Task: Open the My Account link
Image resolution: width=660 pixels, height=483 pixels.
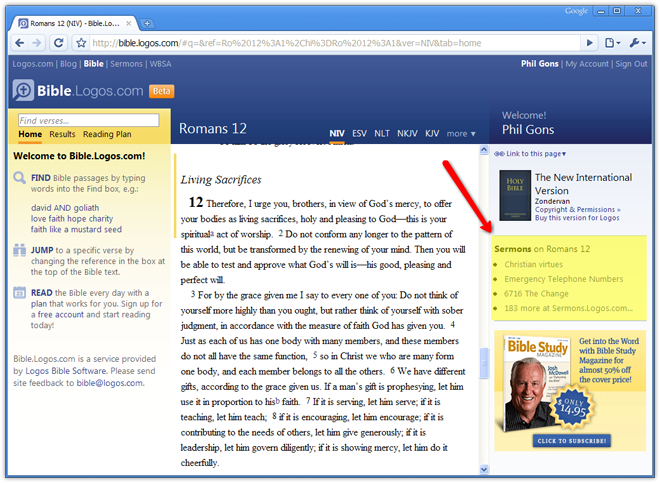Action: (x=587, y=64)
